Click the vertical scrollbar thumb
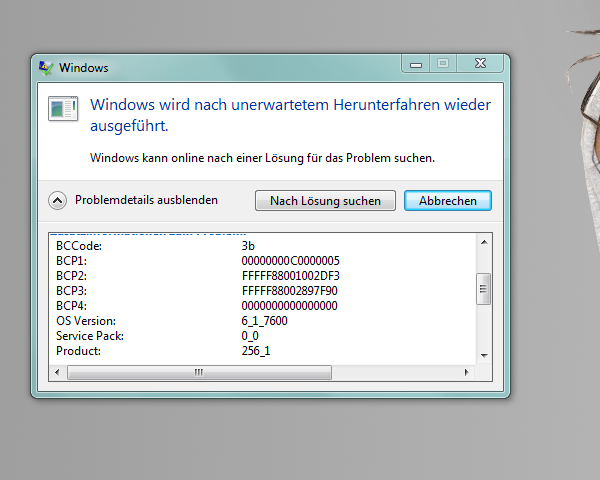Image resolution: width=600 pixels, height=480 pixels. pyautogui.click(x=484, y=289)
